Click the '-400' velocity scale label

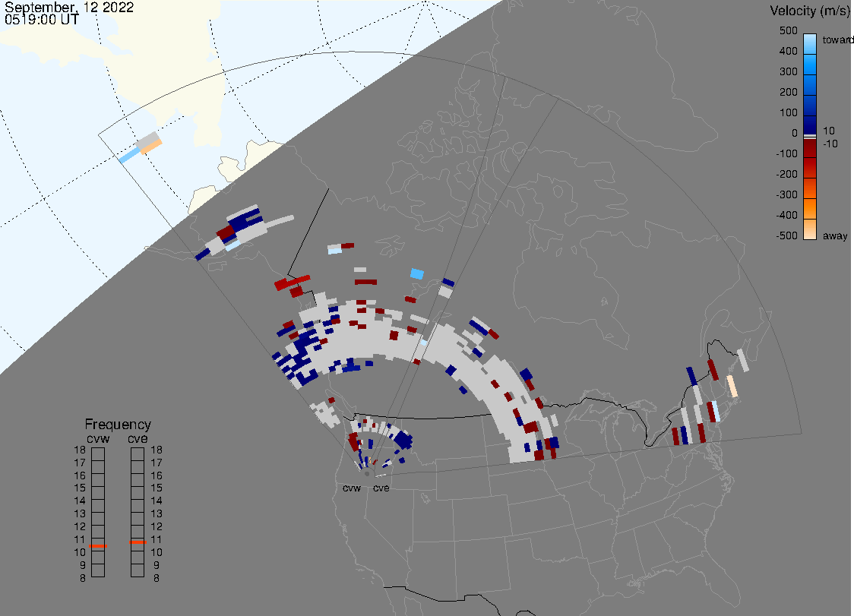[786, 215]
